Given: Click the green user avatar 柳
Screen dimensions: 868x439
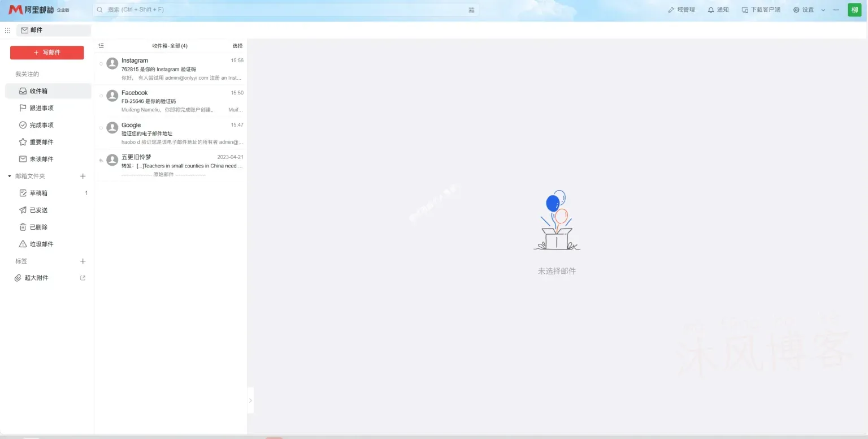Looking at the screenshot, I should pos(854,10).
